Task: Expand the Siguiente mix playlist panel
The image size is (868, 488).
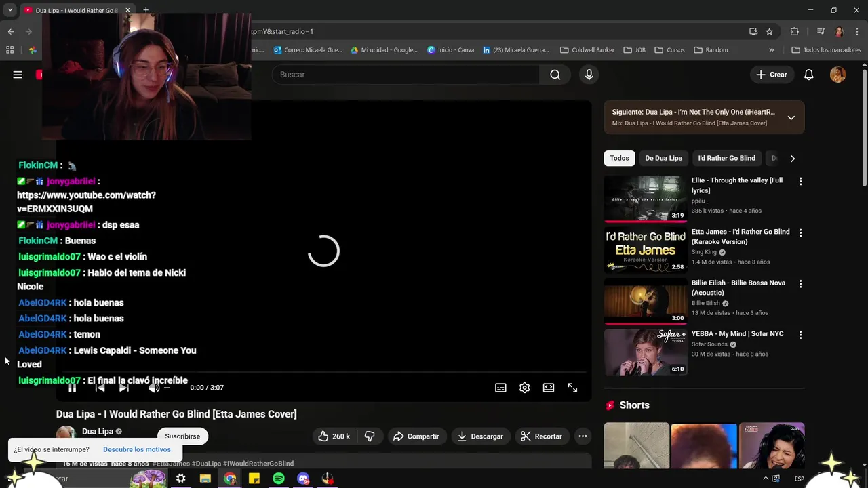Action: [791, 117]
